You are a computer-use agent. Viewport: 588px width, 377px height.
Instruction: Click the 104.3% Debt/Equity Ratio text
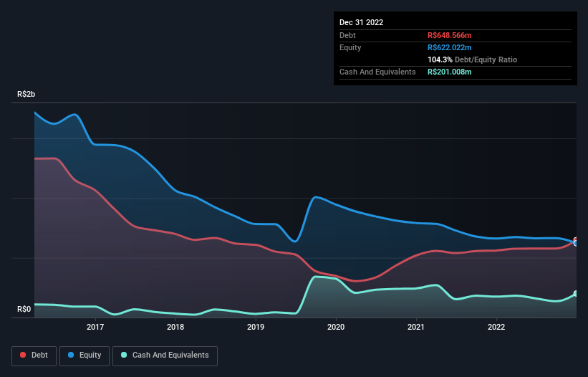pos(473,59)
